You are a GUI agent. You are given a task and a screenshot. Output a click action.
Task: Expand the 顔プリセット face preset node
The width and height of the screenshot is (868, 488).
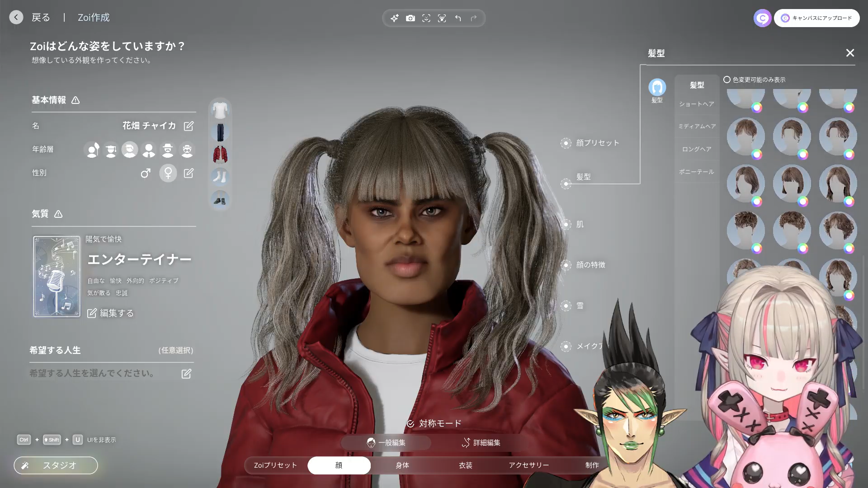(x=566, y=143)
